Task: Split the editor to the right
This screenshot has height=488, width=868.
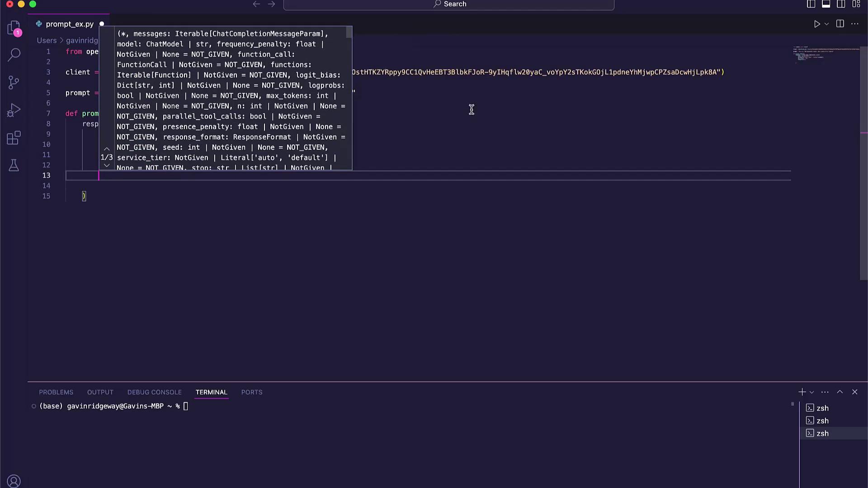Action: pyautogui.click(x=840, y=24)
